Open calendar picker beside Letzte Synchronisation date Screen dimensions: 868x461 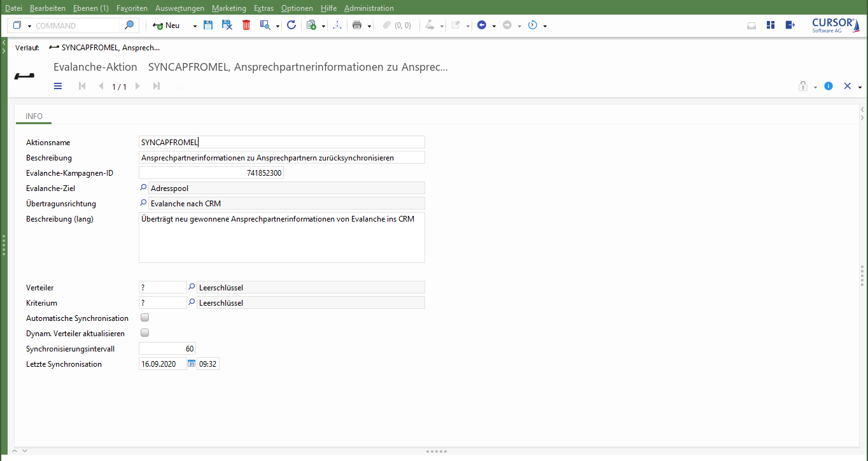click(192, 364)
